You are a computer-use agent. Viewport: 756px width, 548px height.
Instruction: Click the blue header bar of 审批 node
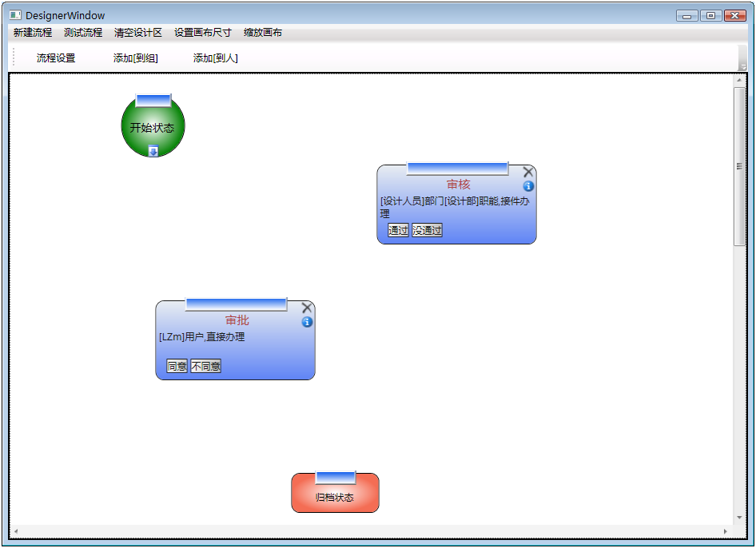pyautogui.click(x=237, y=304)
